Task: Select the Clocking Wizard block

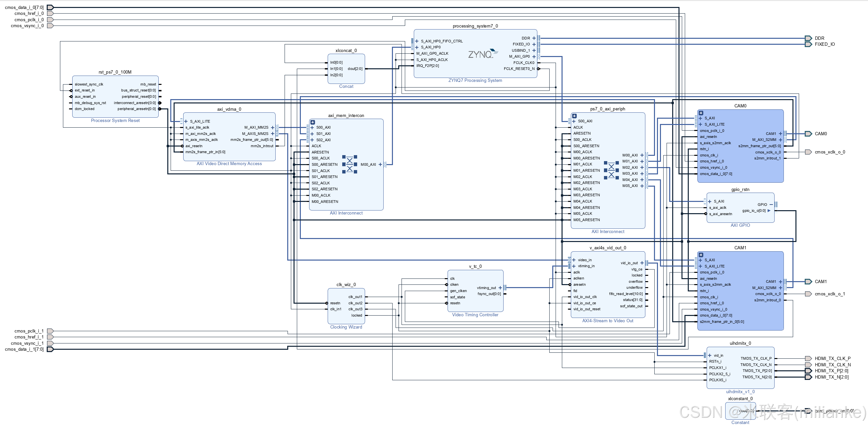Action: (346, 305)
